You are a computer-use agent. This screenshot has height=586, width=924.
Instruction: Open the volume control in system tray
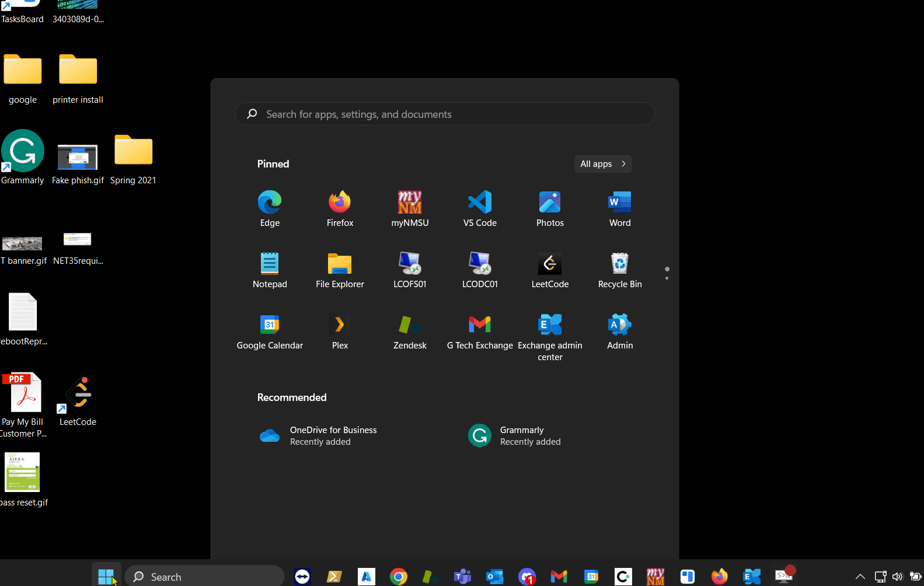[897, 577]
